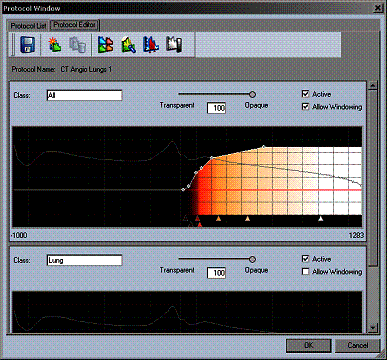
Task: Select the orange color marker triangle
Action: [x=218, y=219]
